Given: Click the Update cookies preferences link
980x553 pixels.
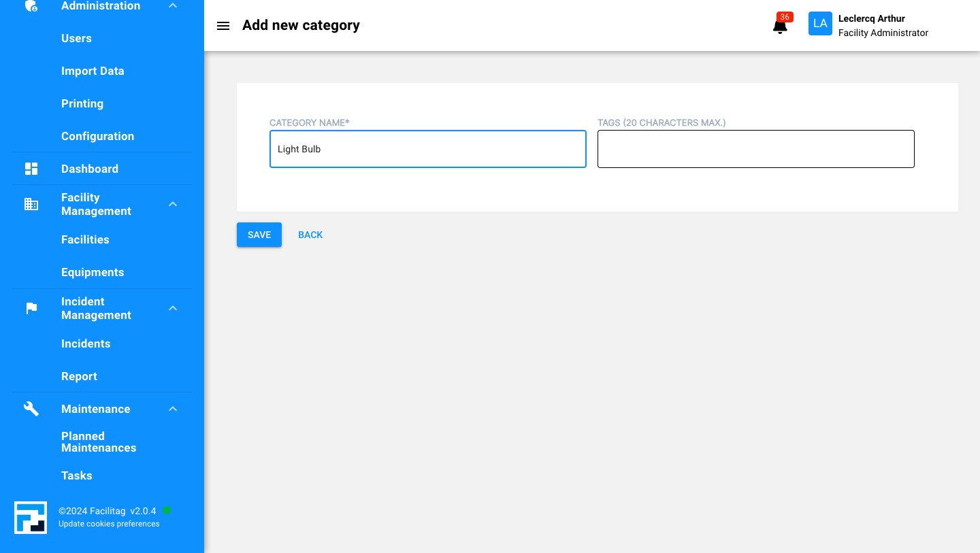Looking at the screenshot, I should [109, 524].
